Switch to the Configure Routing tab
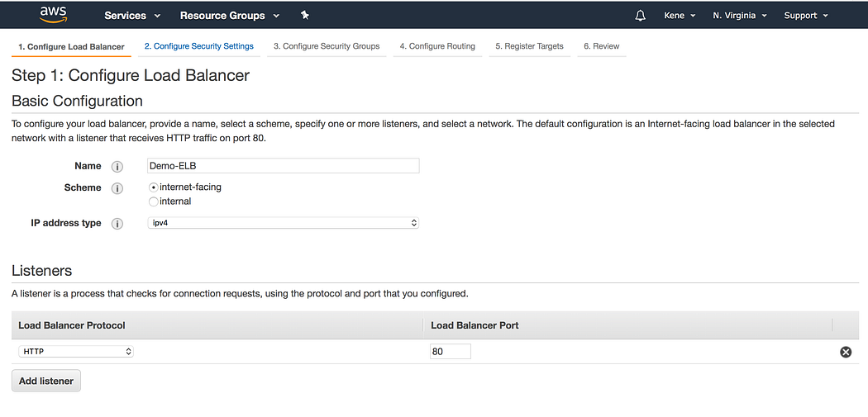868x417 pixels. [x=437, y=46]
